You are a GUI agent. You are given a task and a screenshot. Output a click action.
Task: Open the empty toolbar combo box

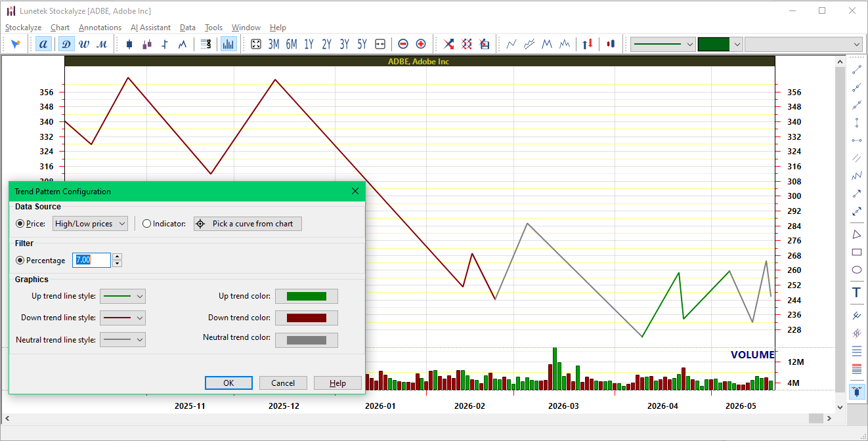[804, 44]
